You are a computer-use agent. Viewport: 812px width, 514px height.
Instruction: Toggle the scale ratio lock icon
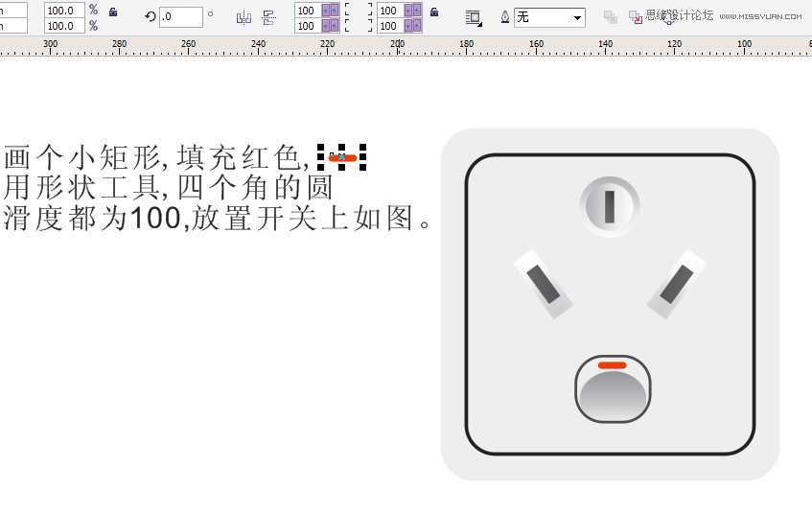113,12
